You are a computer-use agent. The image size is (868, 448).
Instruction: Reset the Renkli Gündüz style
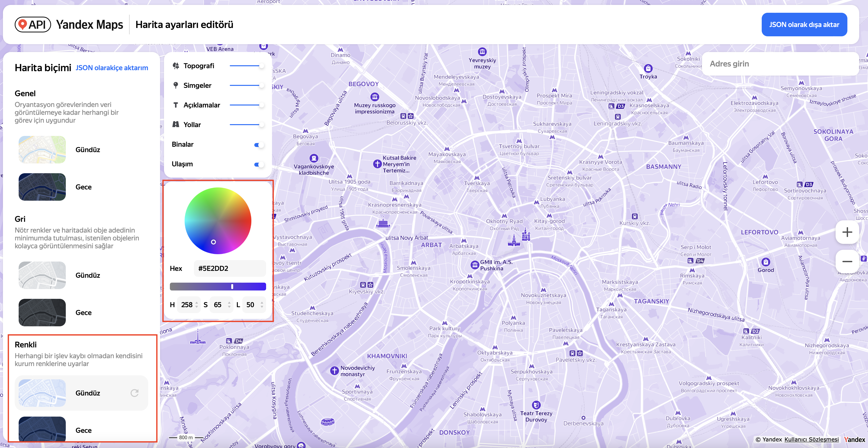point(135,393)
